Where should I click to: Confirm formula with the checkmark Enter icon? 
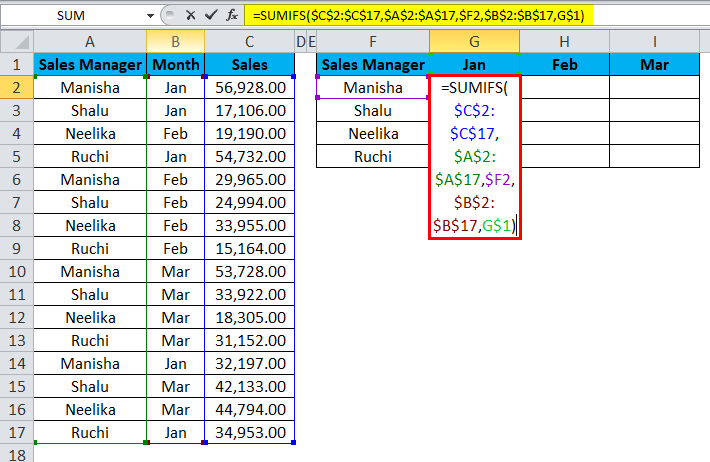(211, 15)
